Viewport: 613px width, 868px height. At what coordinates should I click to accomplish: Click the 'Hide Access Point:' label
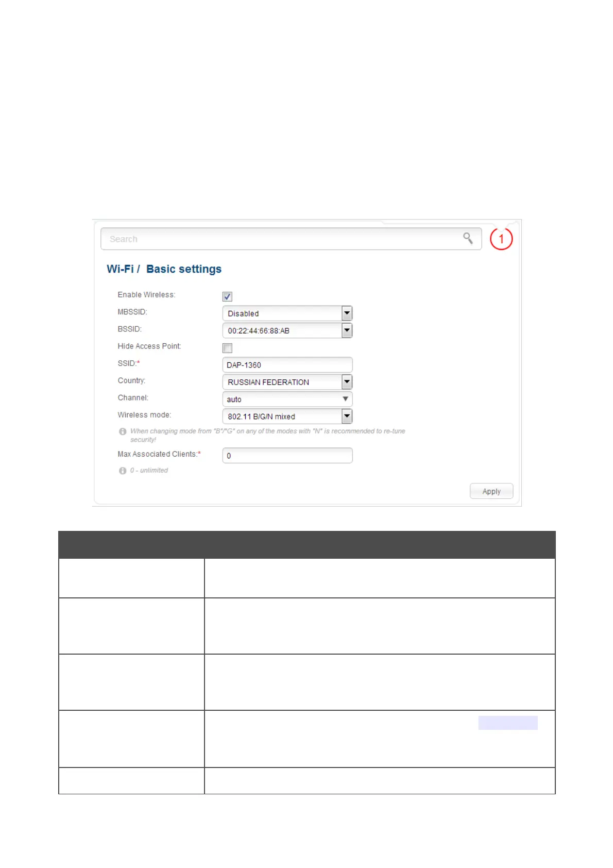pos(149,346)
